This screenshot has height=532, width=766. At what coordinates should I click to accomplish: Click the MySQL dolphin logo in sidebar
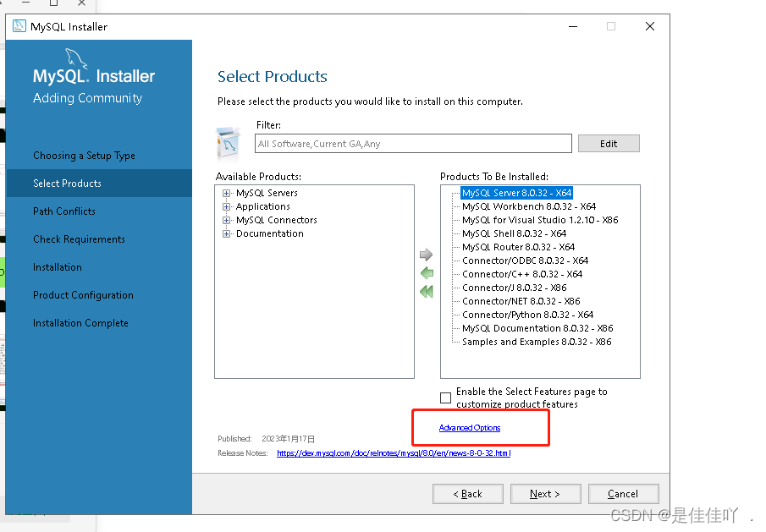(x=75, y=58)
